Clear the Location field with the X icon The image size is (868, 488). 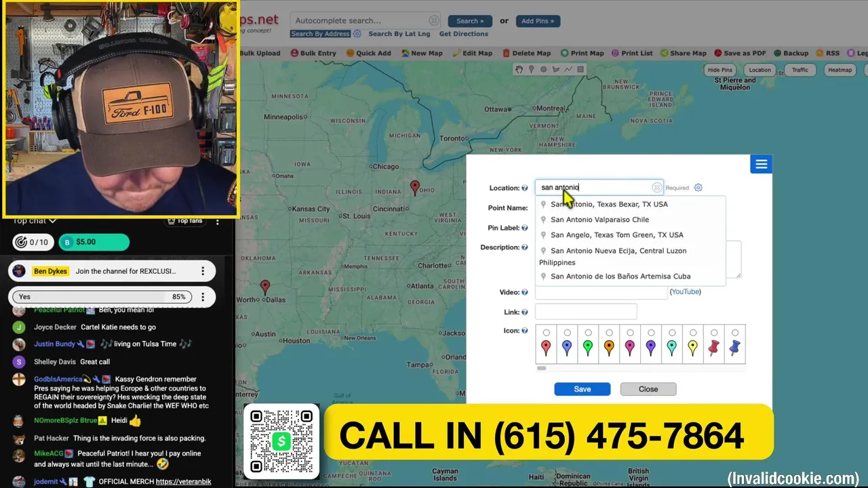click(x=656, y=188)
